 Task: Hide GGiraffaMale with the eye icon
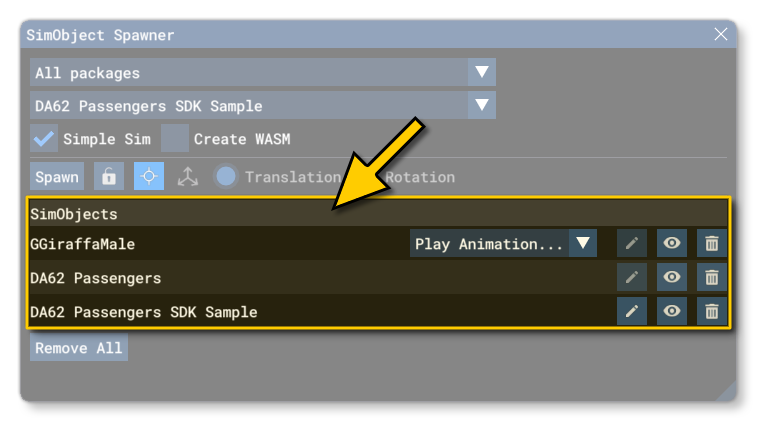[x=672, y=243]
